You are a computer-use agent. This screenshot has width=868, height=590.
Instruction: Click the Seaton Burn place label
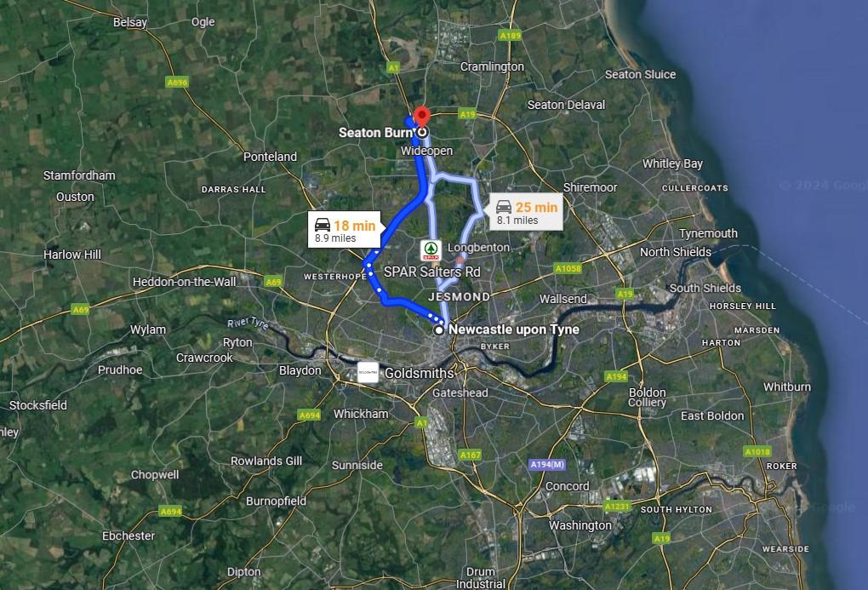click(x=375, y=133)
